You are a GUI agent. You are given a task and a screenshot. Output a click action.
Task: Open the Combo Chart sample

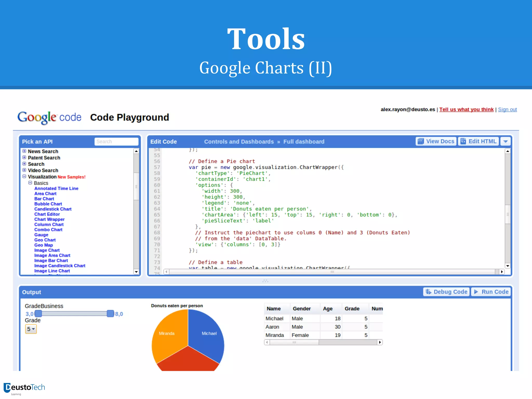48,230
